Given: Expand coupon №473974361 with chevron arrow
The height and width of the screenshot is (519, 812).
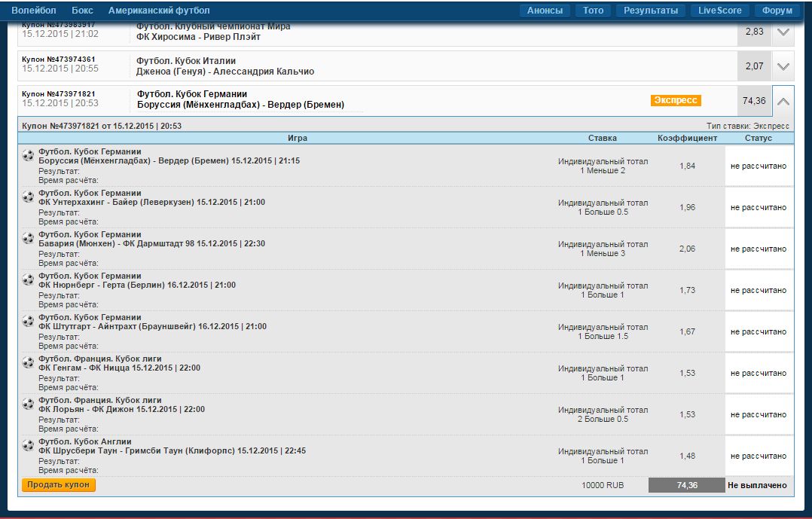Looking at the screenshot, I should [x=783, y=66].
